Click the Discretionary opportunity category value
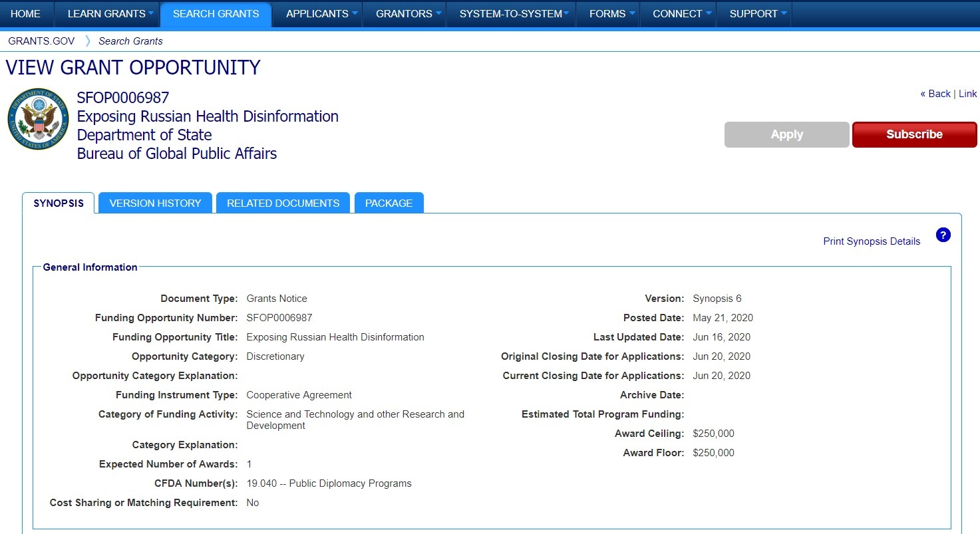980x534 pixels. [275, 356]
